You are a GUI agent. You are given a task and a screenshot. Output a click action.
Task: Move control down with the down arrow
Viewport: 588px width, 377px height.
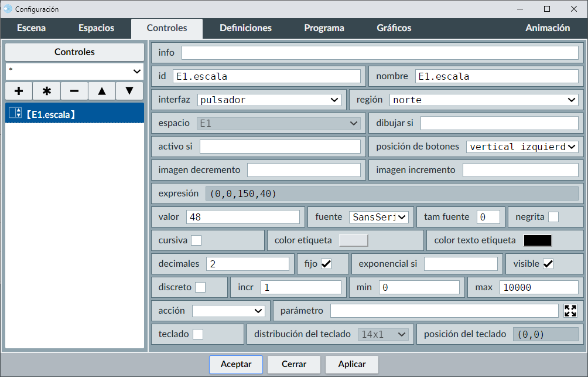coord(129,91)
